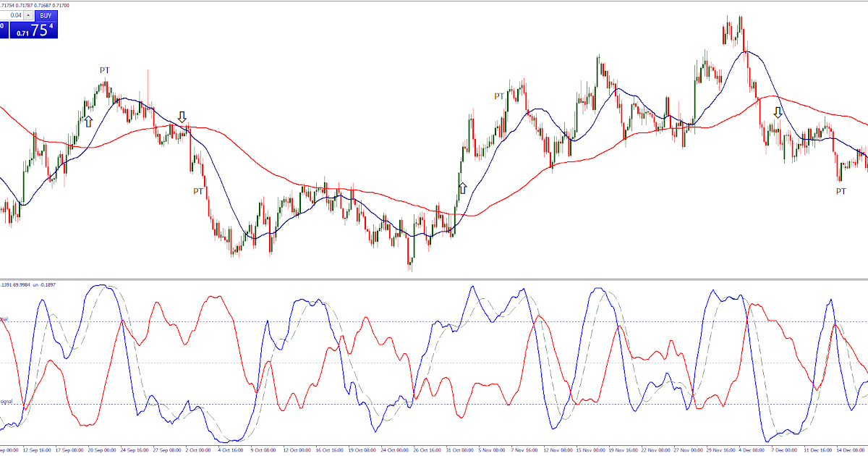Click the 14 Dec 08:00 time axis label
Viewport: 868px width, 456px height.
[x=851, y=450]
